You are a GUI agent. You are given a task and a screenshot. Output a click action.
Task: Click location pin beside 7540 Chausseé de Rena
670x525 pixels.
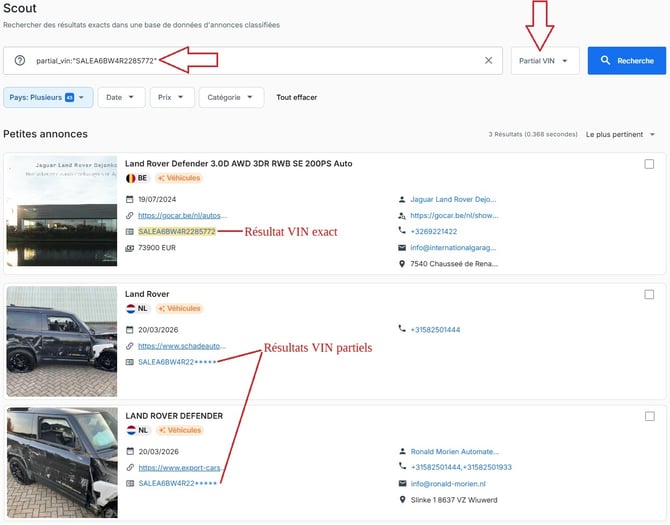[x=402, y=264]
